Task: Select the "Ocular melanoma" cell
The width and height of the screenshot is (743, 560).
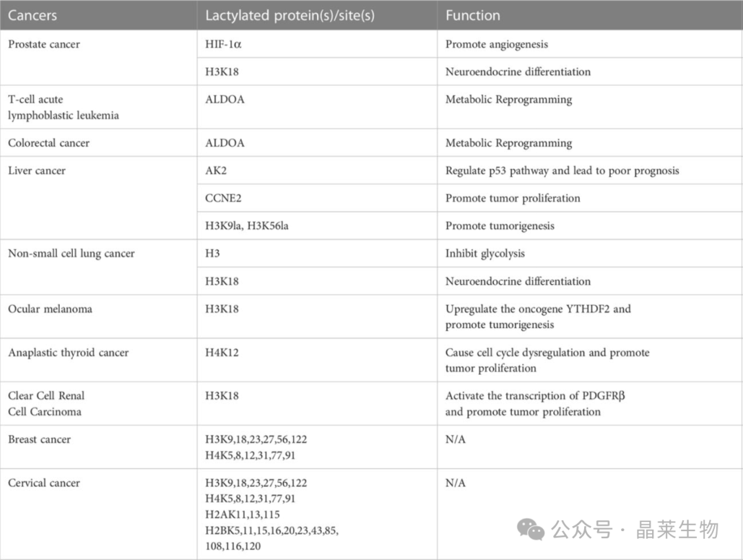Action: coord(50,309)
